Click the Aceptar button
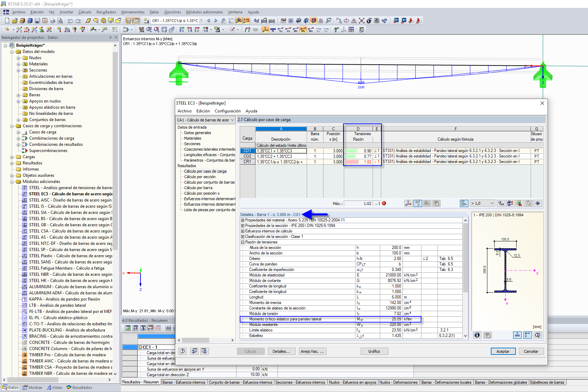This screenshot has width=588, height=392. click(x=503, y=351)
